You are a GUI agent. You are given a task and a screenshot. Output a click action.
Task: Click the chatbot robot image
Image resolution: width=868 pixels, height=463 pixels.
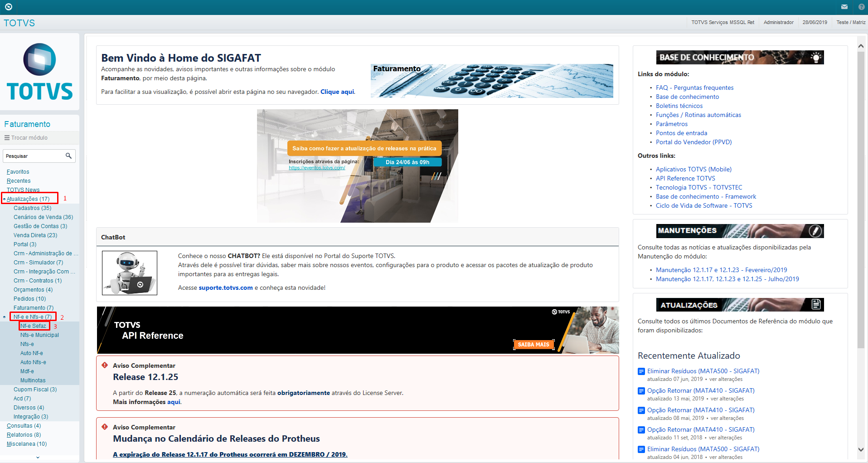point(130,273)
